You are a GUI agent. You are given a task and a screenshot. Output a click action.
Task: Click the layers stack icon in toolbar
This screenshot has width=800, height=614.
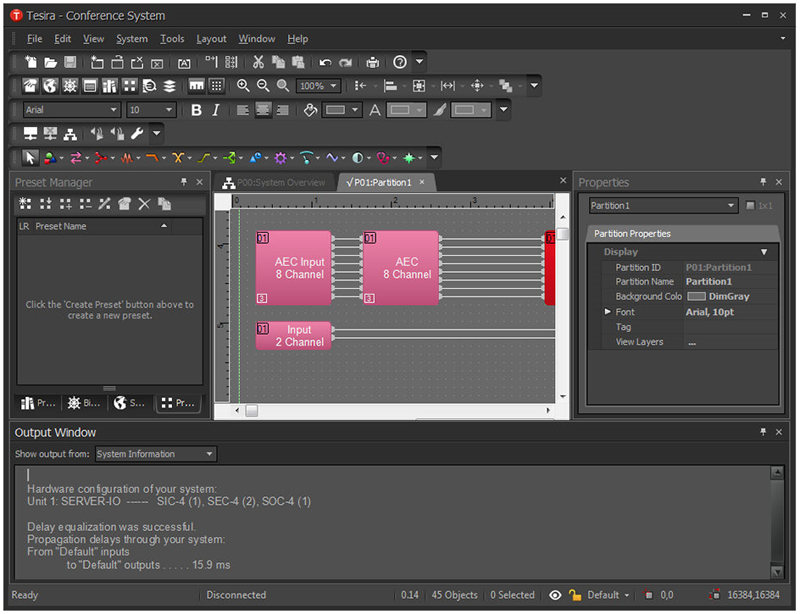click(x=169, y=86)
